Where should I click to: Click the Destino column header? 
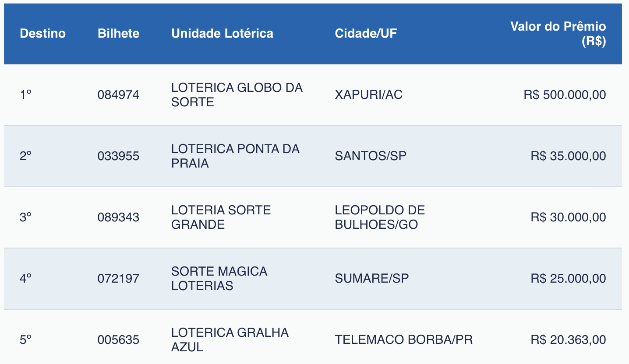pos(42,33)
